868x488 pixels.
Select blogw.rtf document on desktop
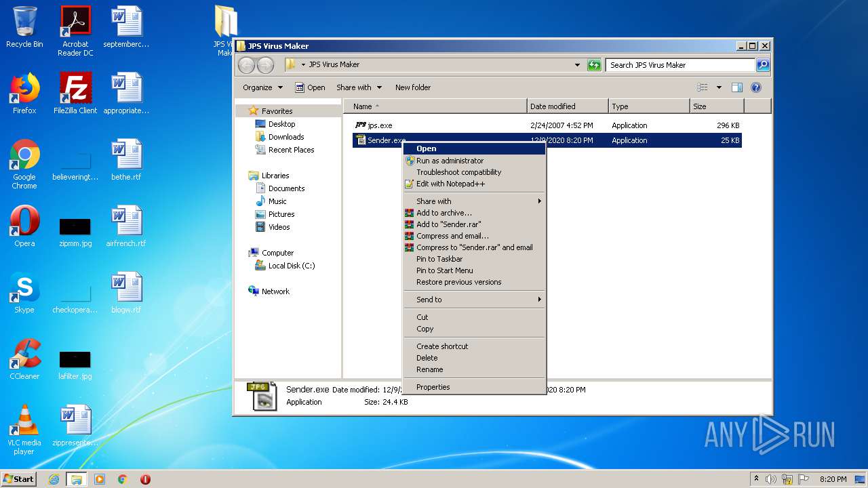pos(126,293)
